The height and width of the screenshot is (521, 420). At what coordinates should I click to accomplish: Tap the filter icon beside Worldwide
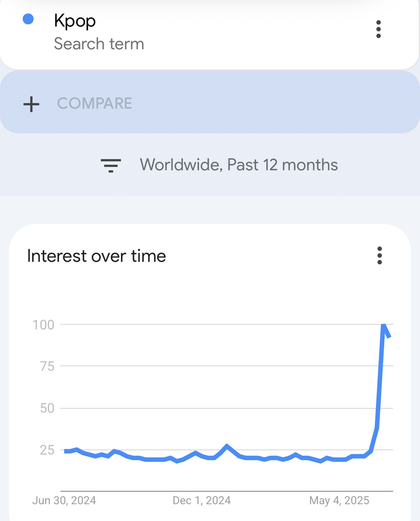point(111,165)
